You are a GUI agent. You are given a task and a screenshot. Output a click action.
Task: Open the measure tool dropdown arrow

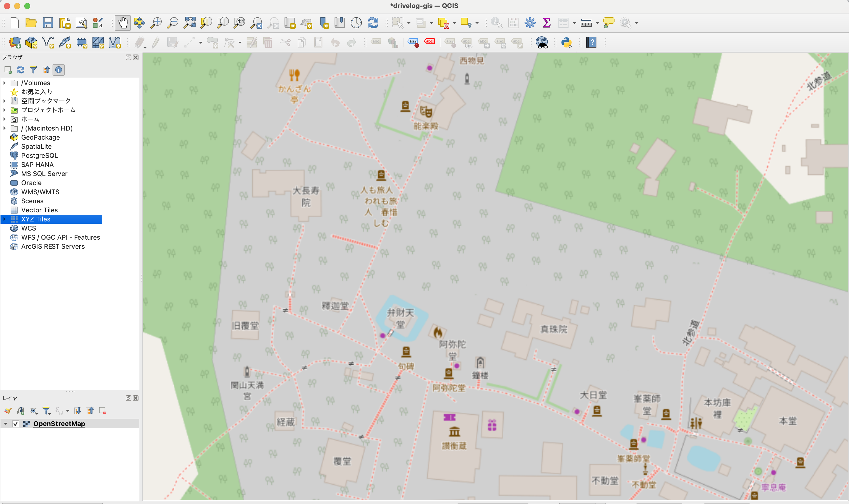(597, 23)
